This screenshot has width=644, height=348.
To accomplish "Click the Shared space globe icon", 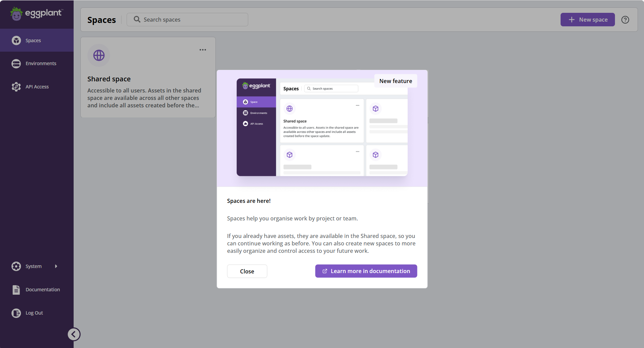I will pyautogui.click(x=99, y=55).
